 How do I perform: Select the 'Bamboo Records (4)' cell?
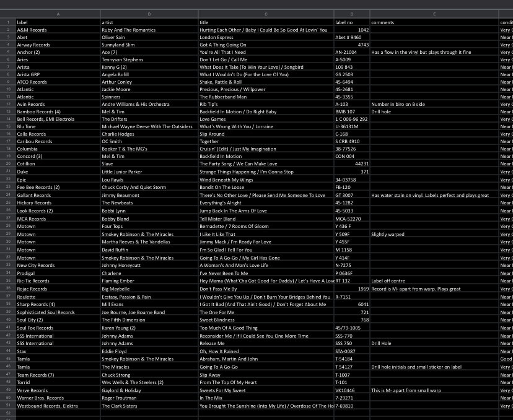(x=58, y=112)
